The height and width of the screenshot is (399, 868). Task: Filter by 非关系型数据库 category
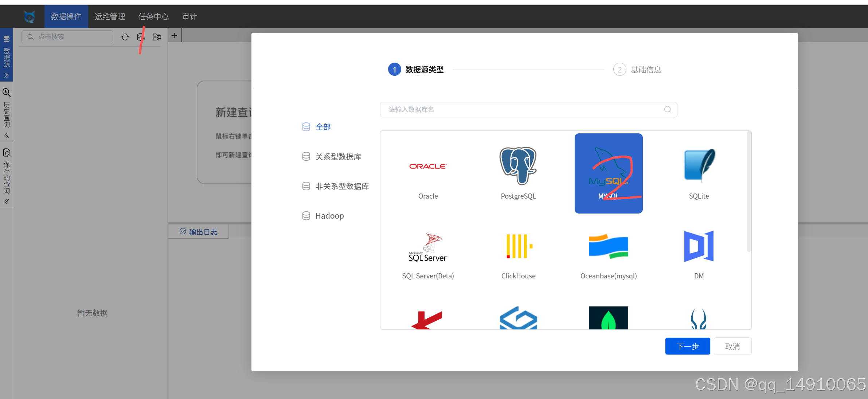pyautogui.click(x=341, y=186)
